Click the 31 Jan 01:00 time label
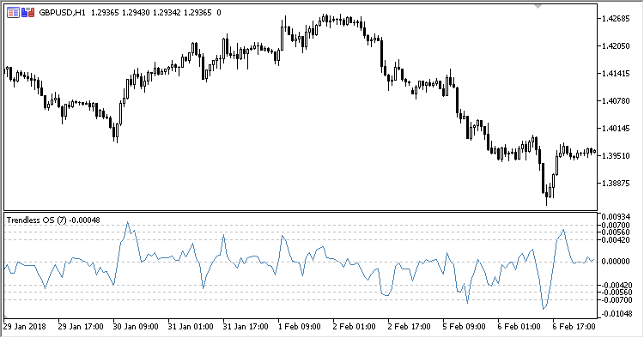The height and width of the screenshot is (338, 644). click(x=191, y=327)
